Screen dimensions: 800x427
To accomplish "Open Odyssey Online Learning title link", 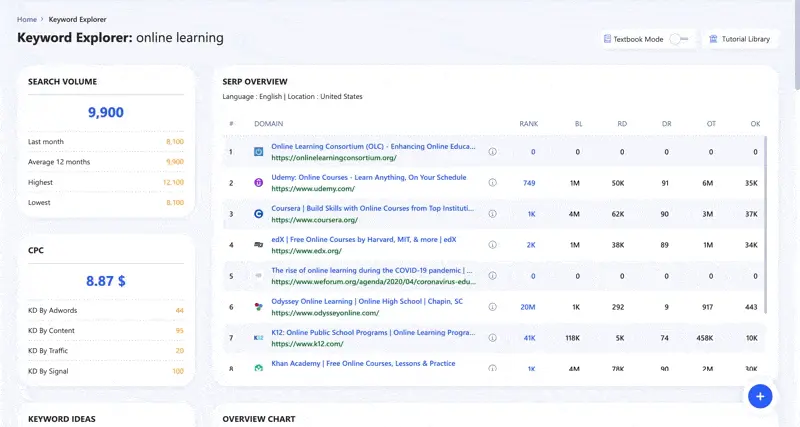I will coord(367,302).
